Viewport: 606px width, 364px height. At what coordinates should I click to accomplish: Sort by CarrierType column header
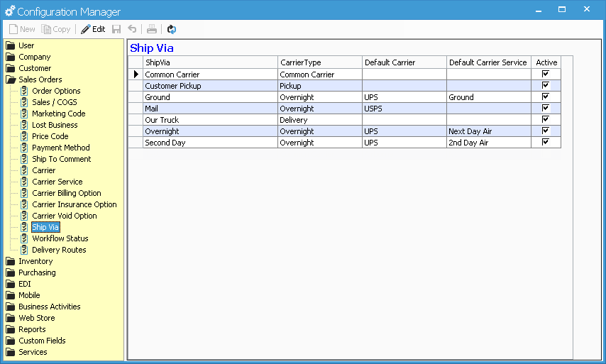click(320, 62)
